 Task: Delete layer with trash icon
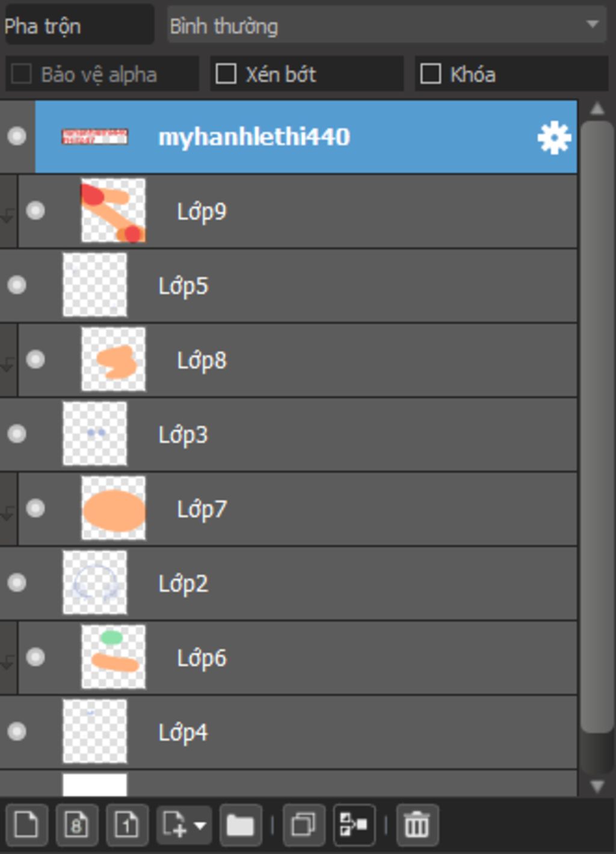coord(417,824)
